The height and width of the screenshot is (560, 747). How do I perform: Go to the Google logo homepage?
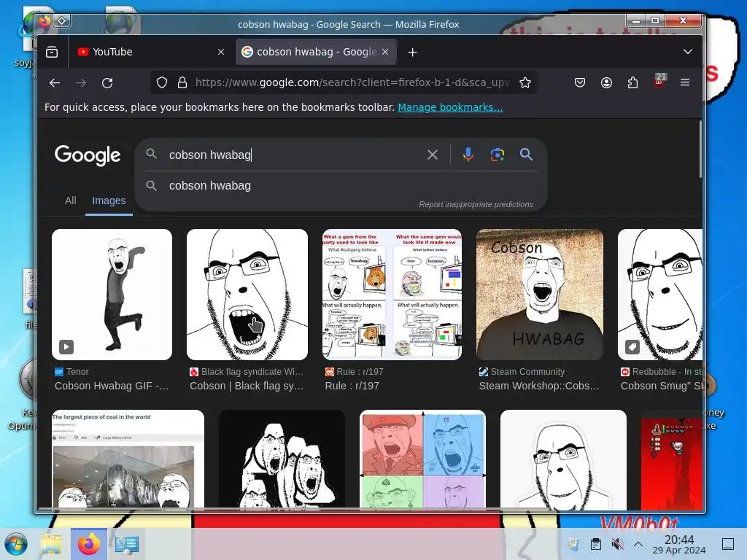[x=88, y=155]
